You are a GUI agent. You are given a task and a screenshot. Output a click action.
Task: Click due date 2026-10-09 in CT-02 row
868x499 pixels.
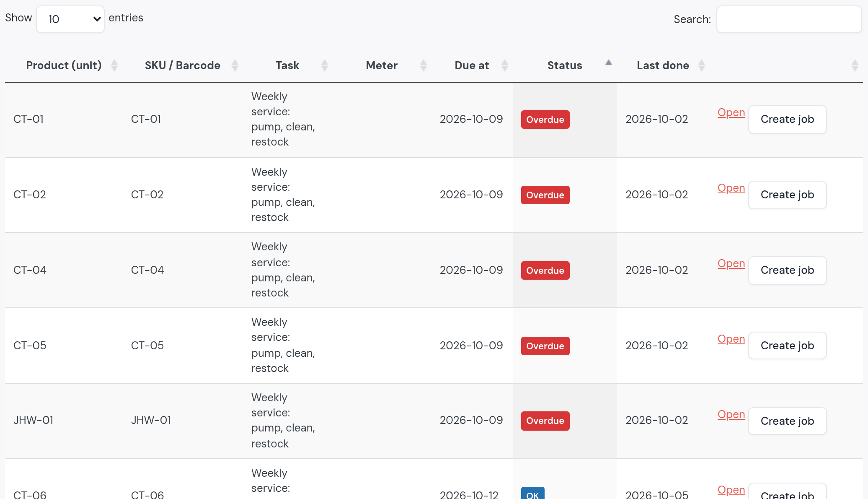point(471,195)
